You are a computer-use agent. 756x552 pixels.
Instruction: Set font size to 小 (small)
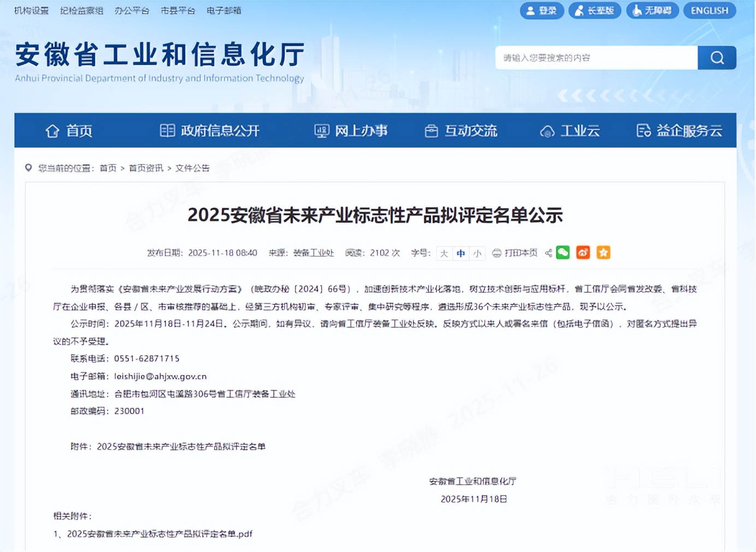[477, 253]
